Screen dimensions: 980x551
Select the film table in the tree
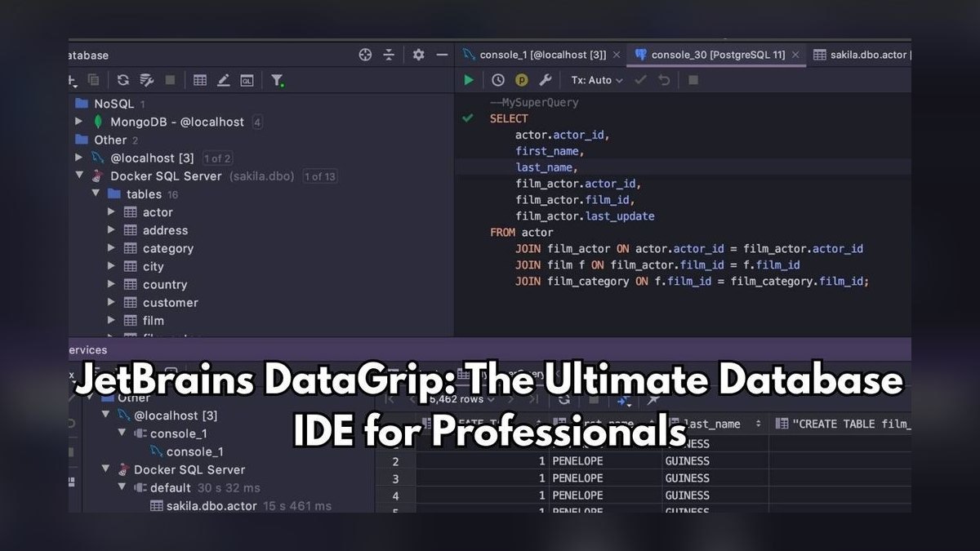click(x=154, y=321)
